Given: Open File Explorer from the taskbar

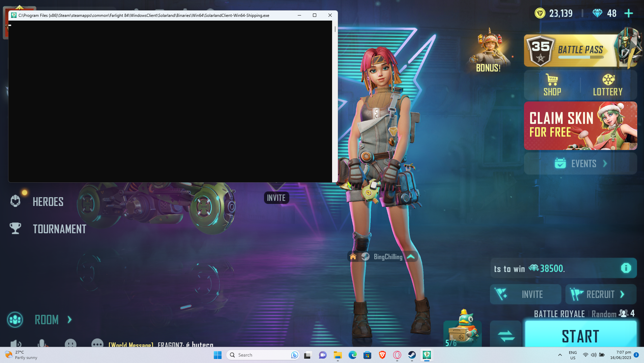Looking at the screenshot, I should [338, 355].
